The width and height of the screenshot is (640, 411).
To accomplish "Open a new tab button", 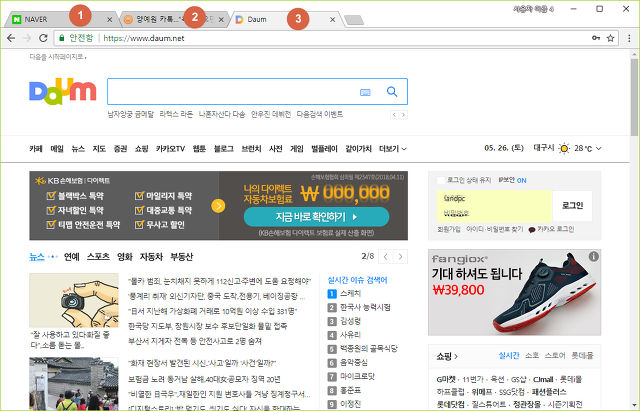I will 353,20.
